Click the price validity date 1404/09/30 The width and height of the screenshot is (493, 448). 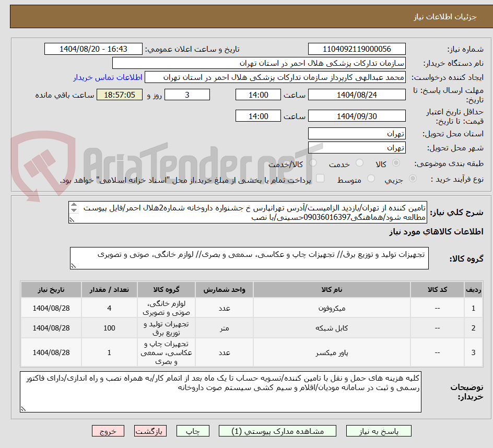pyautogui.click(x=357, y=116)
